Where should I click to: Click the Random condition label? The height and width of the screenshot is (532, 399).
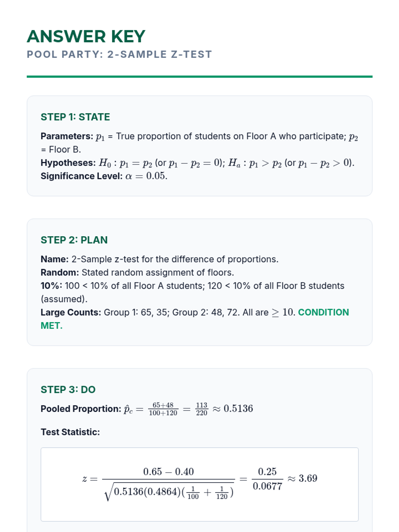coord(60,273)
